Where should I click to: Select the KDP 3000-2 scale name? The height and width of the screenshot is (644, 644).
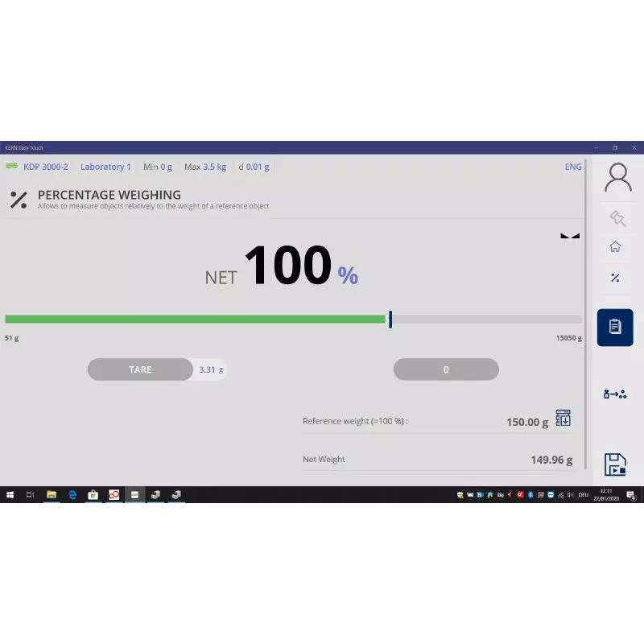[x=46, y=167]
